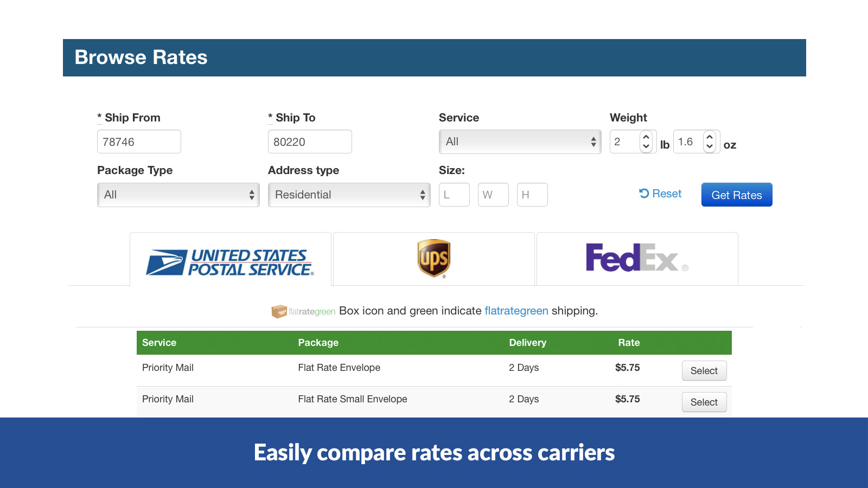Open the Package Type dropdown
The width and height of the screenshot is (868, 488).
coord(178,195)
